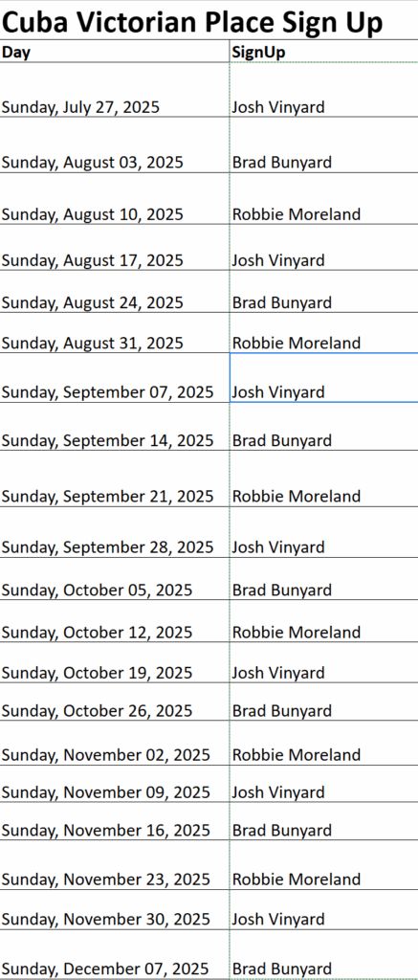Select Robbie Moreland cell for October 12
This screenshot has height=980, width=418.
pyautogui.click(x=323, y=621)
